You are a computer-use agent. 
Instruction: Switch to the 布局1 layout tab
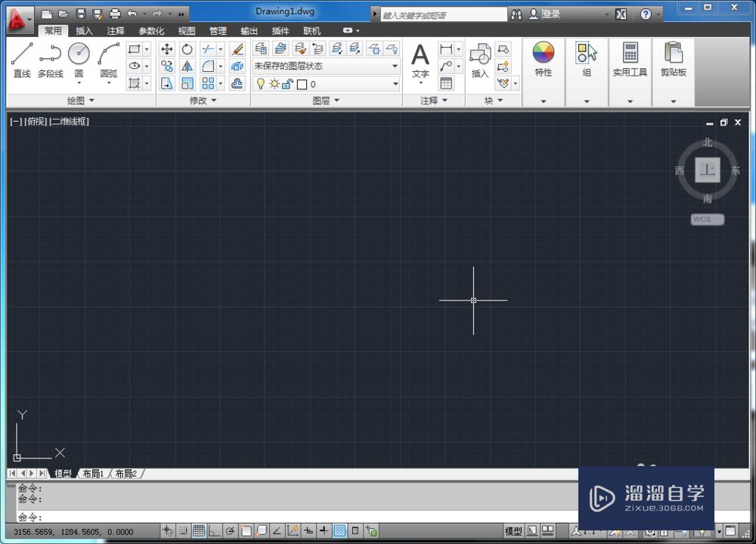pos(91,474)
